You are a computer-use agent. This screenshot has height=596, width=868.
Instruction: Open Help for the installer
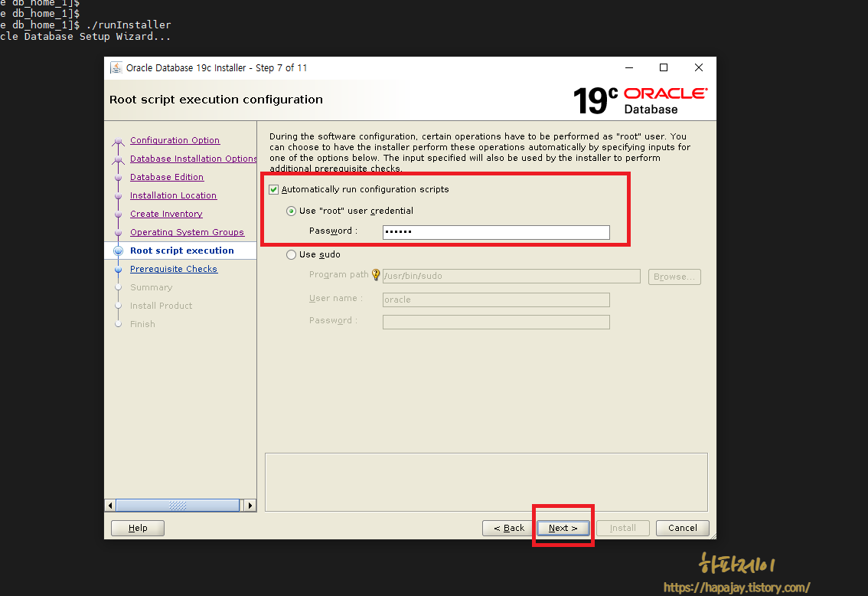(138, 528)
